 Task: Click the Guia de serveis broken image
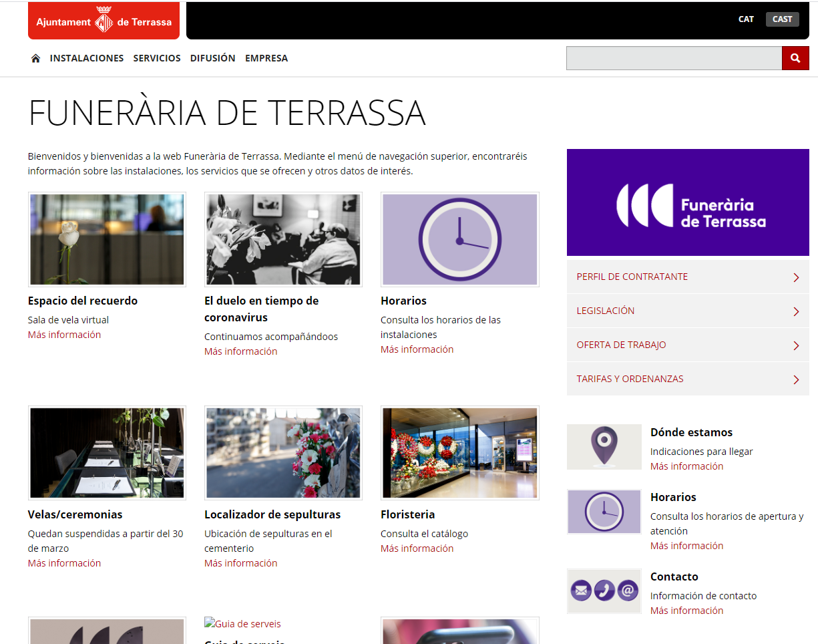pos(243,624)
